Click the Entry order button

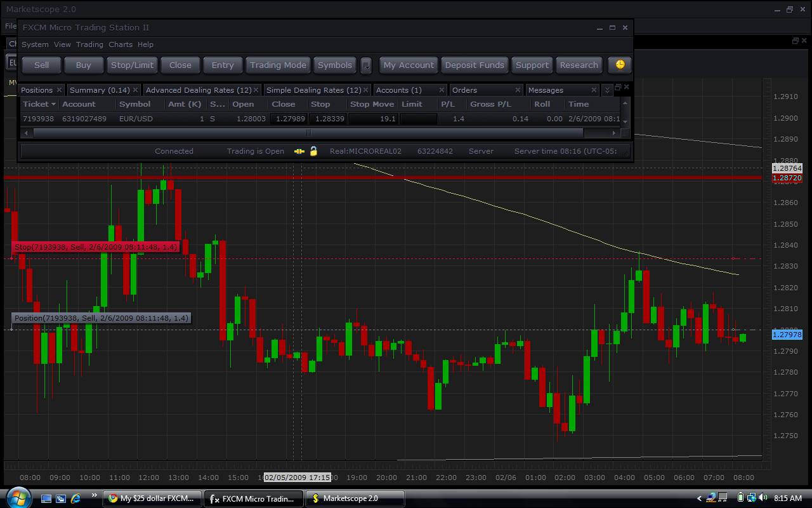[x=223, y=65]
